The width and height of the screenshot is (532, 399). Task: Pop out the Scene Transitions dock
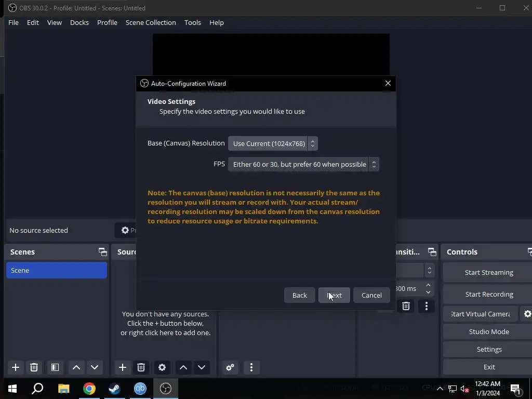[x=432, y=252]
